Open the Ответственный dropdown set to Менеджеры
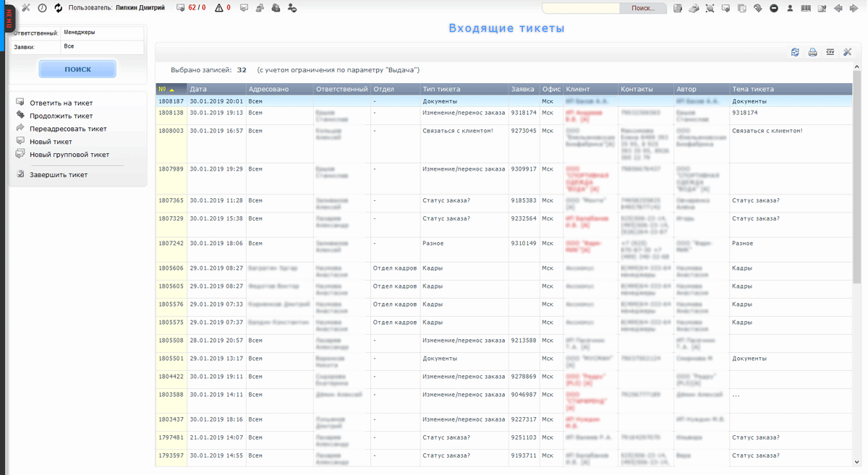This screenshot has width=868, height=475. point(102,33)
